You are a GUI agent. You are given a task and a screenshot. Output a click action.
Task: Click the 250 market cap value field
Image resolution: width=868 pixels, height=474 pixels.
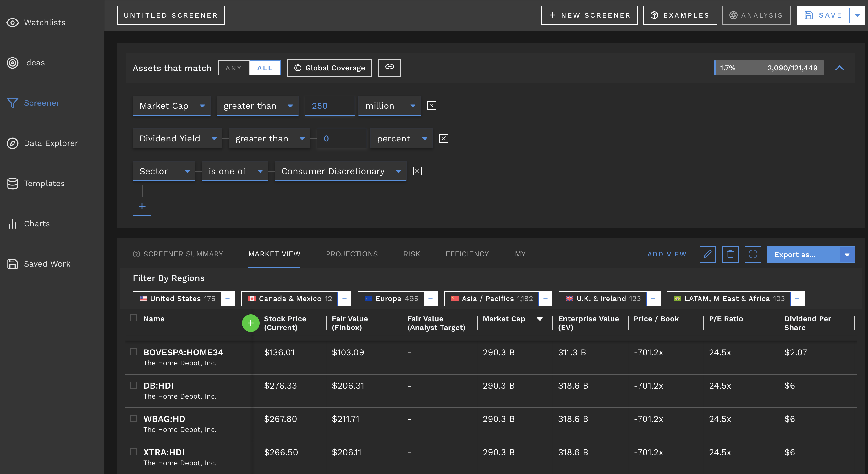click(x=329, y=106)
